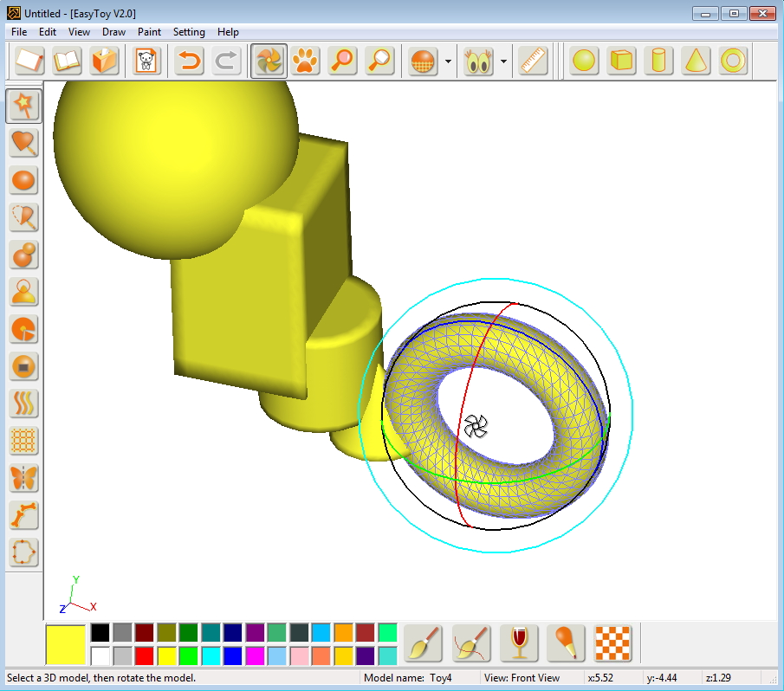Pick the magenta color swatch
Image resolution: width=784 pixels, height=691 pixels.
click(255, 656)
